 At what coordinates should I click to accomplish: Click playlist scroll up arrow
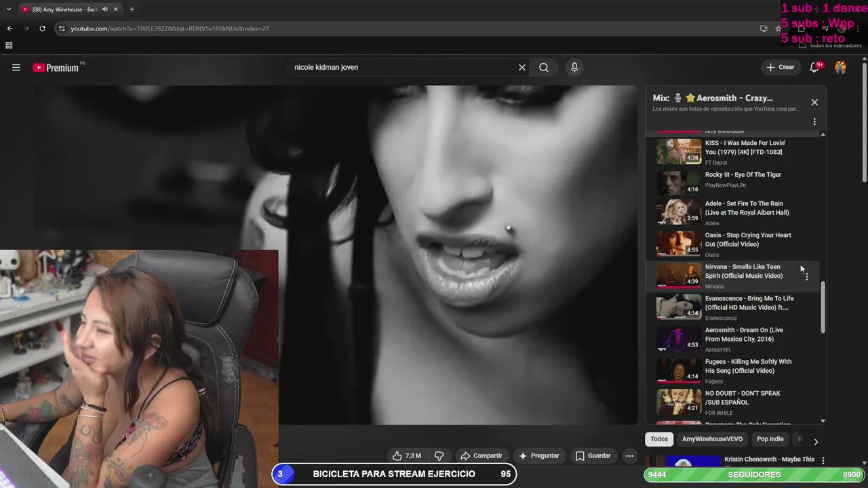click(823, 134)
